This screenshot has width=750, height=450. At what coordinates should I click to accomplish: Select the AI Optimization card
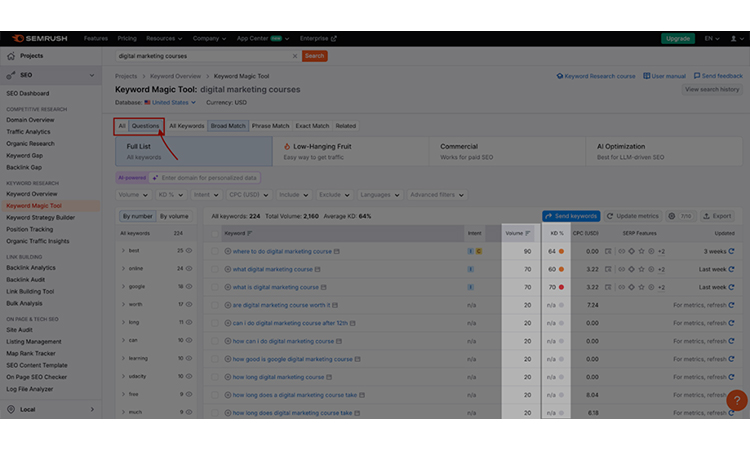(x=664, y=152)
